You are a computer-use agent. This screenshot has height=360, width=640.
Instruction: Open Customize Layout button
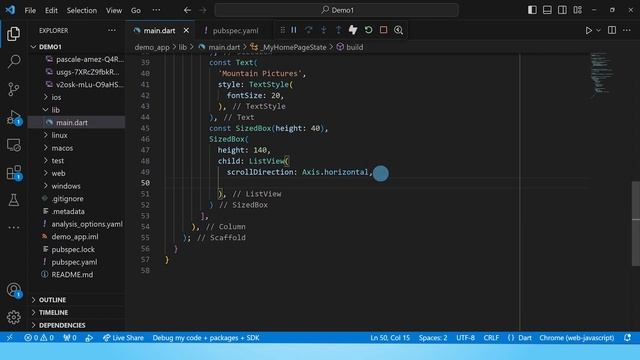[577, 10]
